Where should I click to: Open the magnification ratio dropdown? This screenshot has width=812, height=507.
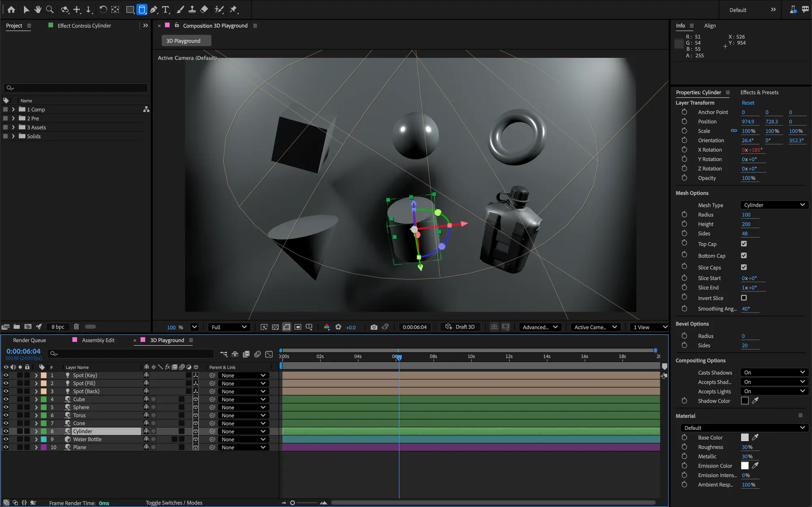[194, 327]
